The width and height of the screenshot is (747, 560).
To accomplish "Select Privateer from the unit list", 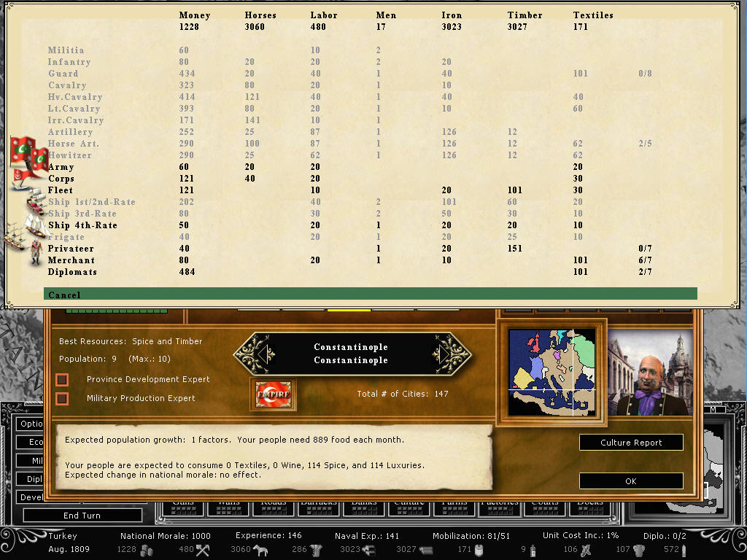I will click(x=370, y=249).
